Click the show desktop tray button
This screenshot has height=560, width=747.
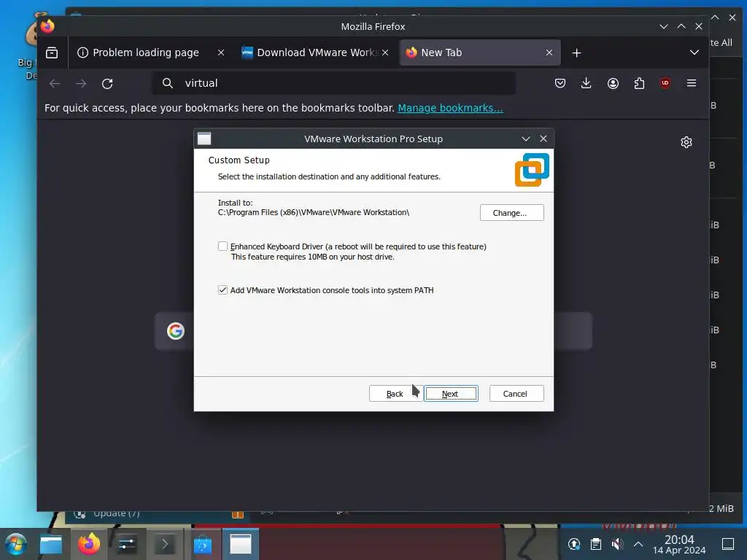(727, 544)
